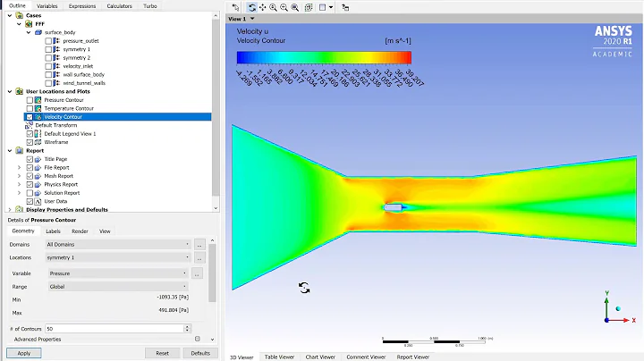Click the pressure_outlet boundary icon
Screen dimensions: 644x361
[x=56, y=41]
